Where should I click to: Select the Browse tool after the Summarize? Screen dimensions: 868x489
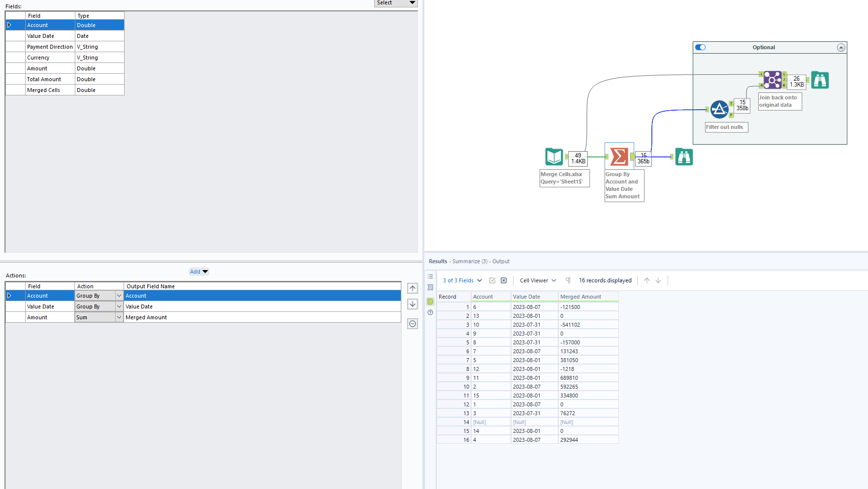pos(683,157)
